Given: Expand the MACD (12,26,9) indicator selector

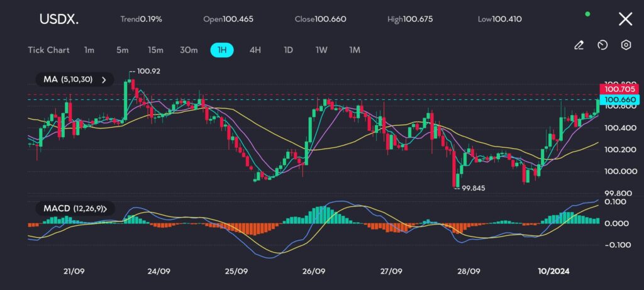Looking at the screenshot, I should click(x=74, y=208).
